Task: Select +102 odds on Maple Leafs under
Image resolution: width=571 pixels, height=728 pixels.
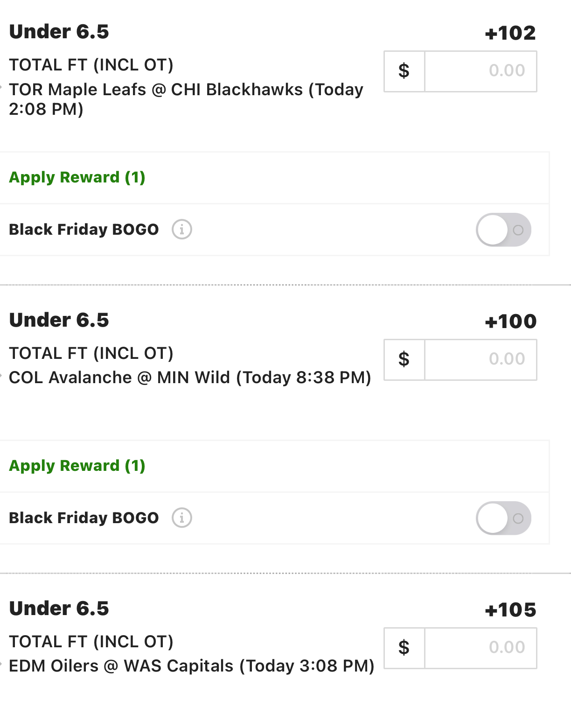Action: point(510,33)
